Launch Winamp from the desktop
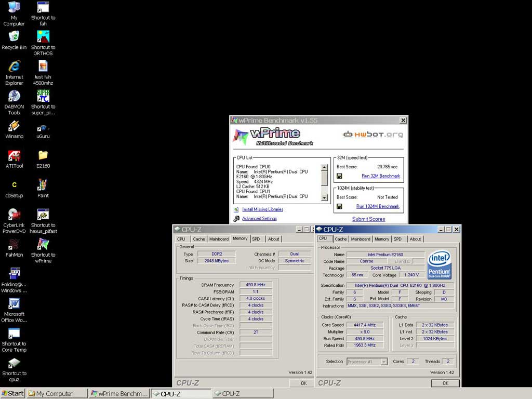 14,129
